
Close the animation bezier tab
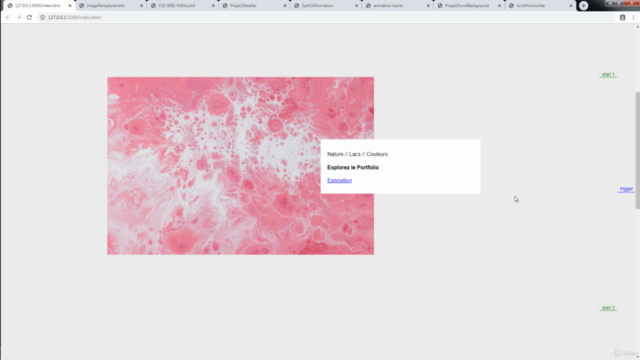428,6
